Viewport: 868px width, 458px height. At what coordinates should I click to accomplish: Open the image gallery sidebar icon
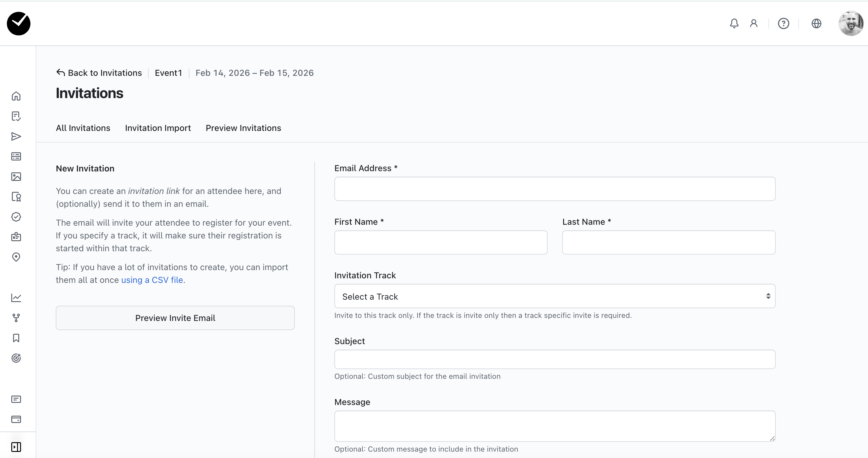[16, 177]
